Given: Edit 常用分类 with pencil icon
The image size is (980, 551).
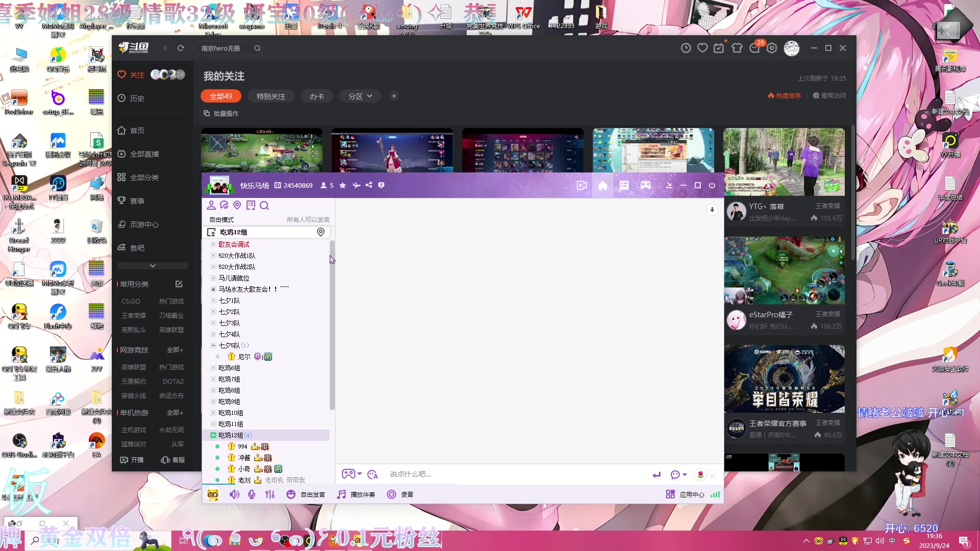Looking at the screenshot, I should pos(179,284).
